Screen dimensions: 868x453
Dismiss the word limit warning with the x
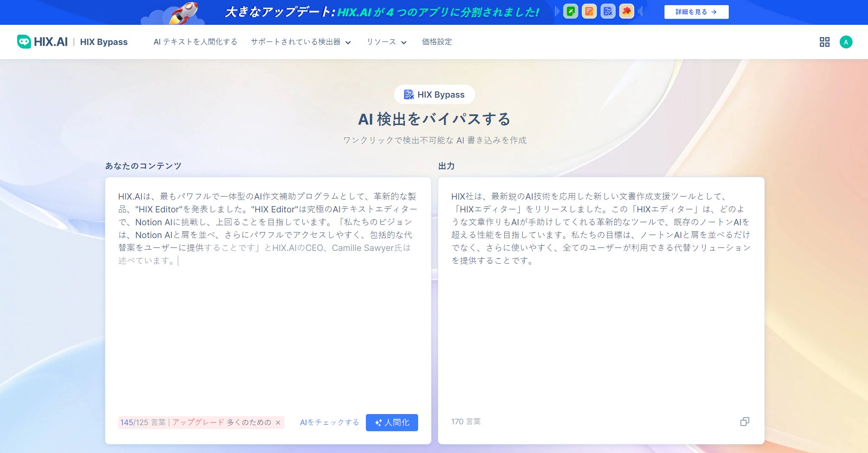(278, 423)
